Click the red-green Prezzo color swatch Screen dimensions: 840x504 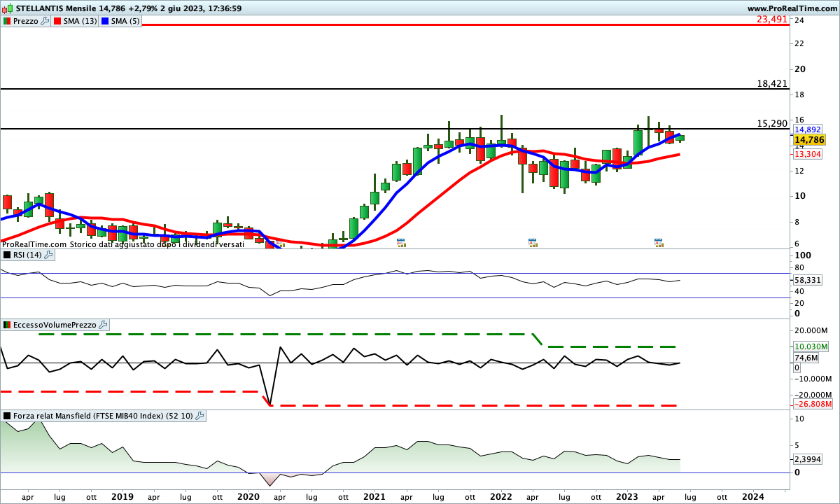click(6, 21)
